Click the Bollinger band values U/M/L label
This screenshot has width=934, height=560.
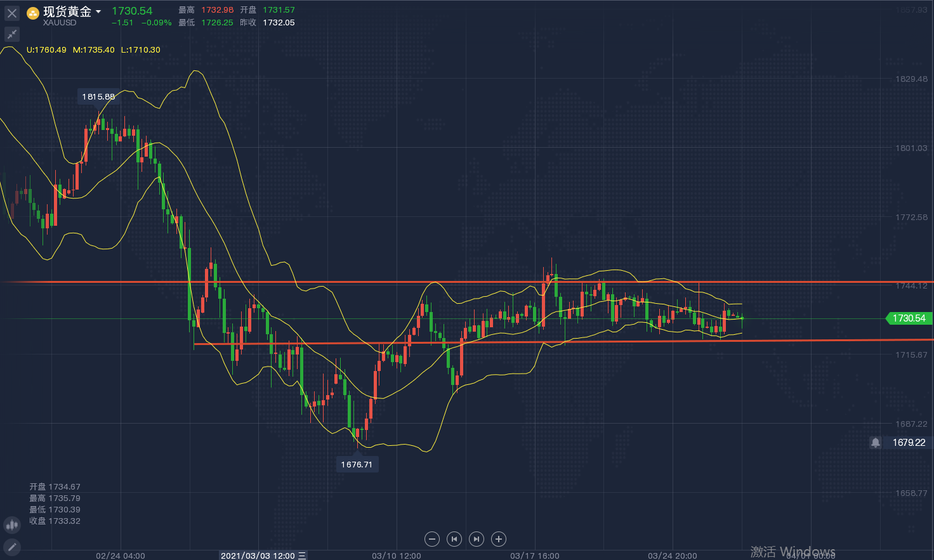[x=93, y=50]
